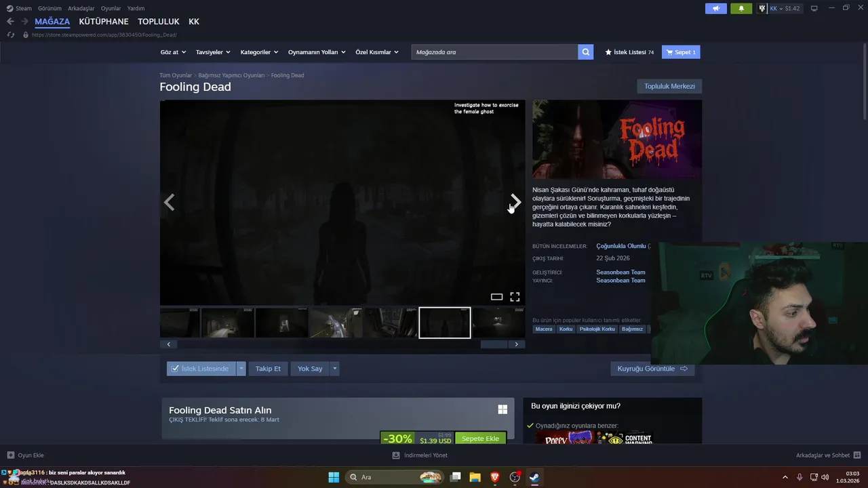
Task: Click Sepete Ekle button
Action: [x=480, y=439]
